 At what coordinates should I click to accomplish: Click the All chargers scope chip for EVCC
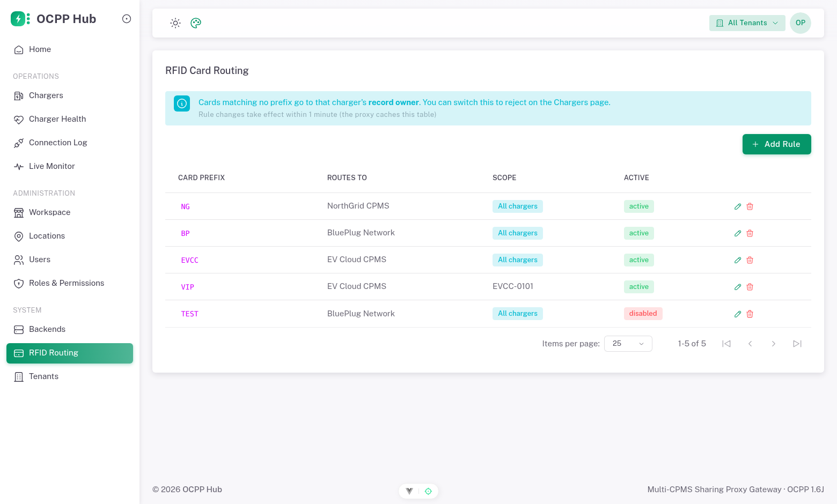518,260
